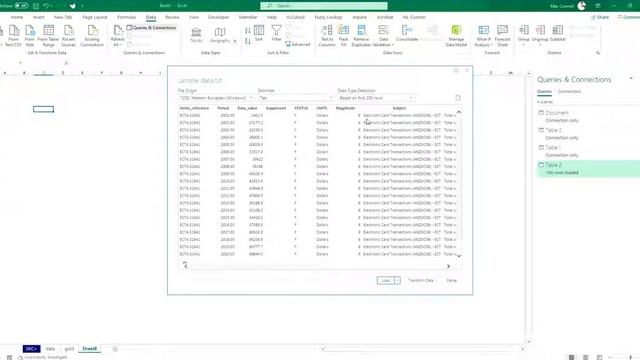Select the Sheet8 sheet tab
This screenshot has width=640, height=360.
[x=89, y=349]
